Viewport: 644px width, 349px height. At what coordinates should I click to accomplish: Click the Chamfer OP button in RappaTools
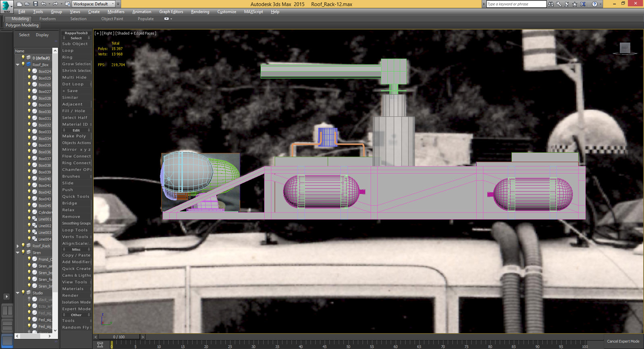76,170
